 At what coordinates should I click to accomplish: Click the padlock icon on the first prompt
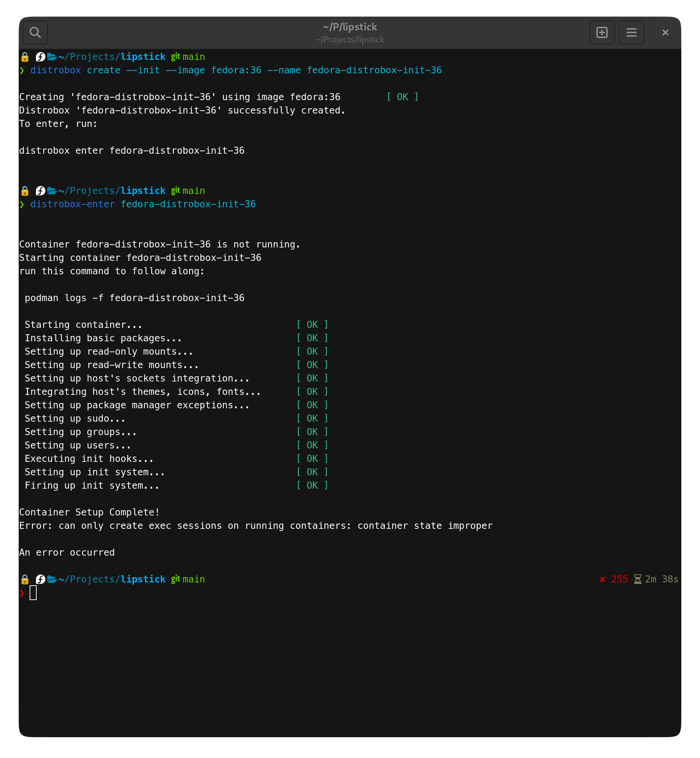pos(25,57)
